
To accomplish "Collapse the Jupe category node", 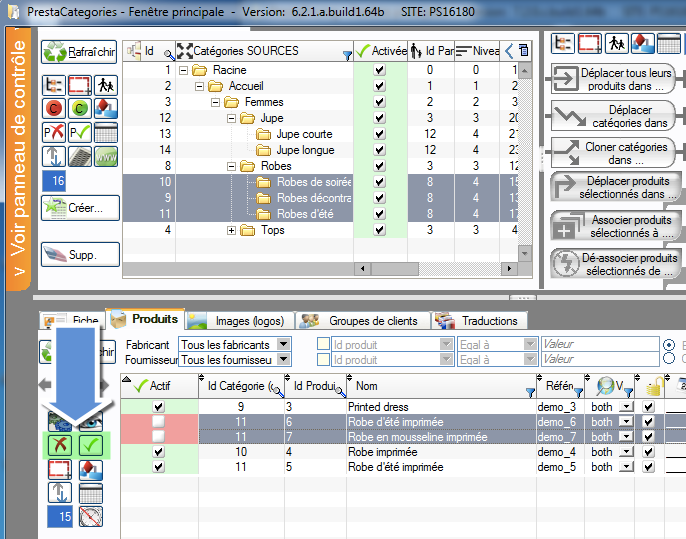I will click(232, 118).
